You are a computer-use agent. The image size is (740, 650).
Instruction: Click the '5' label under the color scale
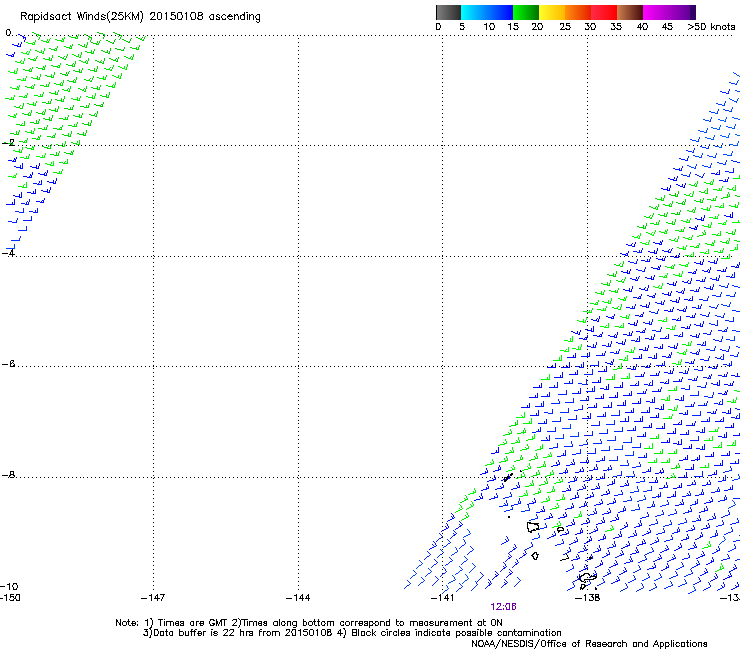(462, 27)
